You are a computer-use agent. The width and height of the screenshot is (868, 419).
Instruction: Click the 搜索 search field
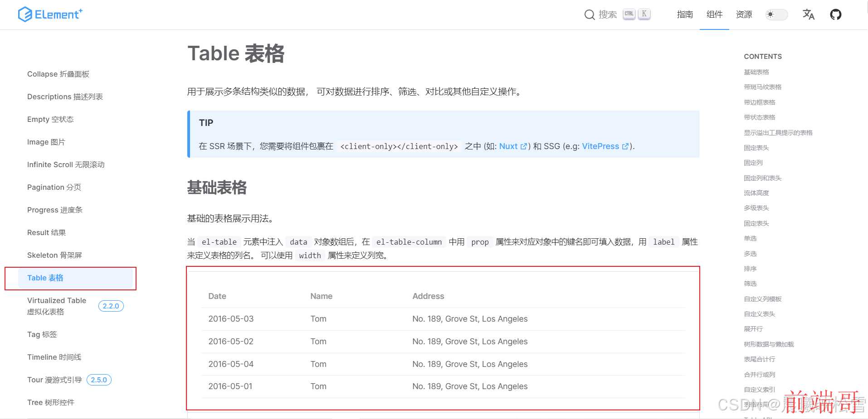click(617, 14)
